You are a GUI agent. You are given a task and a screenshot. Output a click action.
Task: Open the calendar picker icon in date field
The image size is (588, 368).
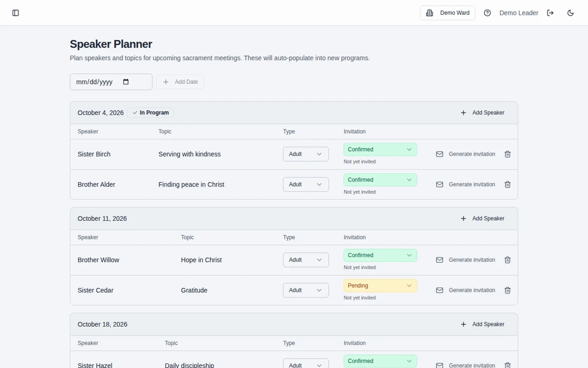click(x=126, y=82)
